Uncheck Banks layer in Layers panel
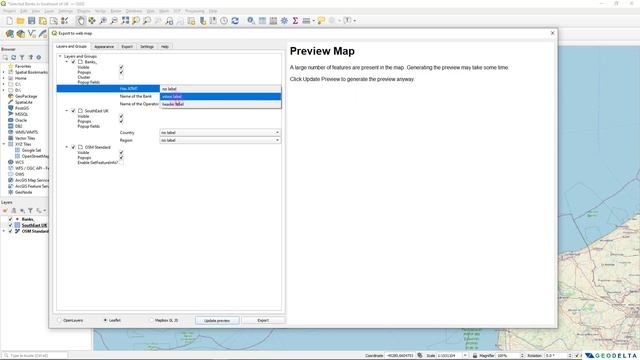640x360 pixels. (x=11, y=219)
